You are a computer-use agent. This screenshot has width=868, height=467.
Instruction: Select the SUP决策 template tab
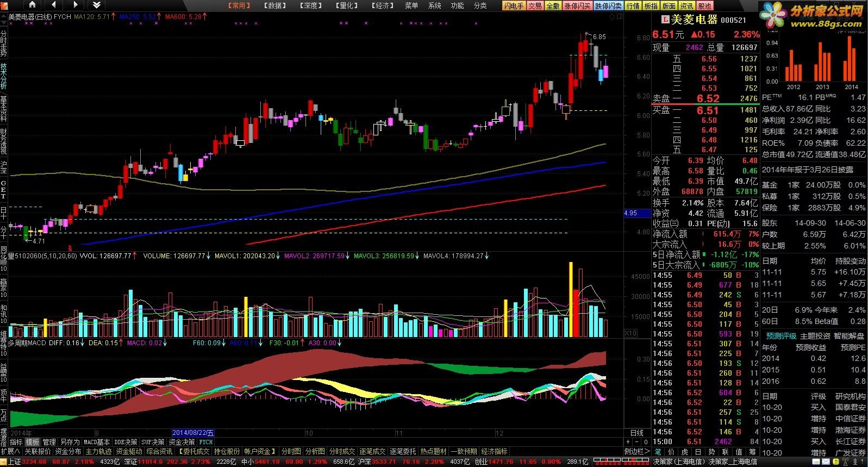[x=153, y=442]
